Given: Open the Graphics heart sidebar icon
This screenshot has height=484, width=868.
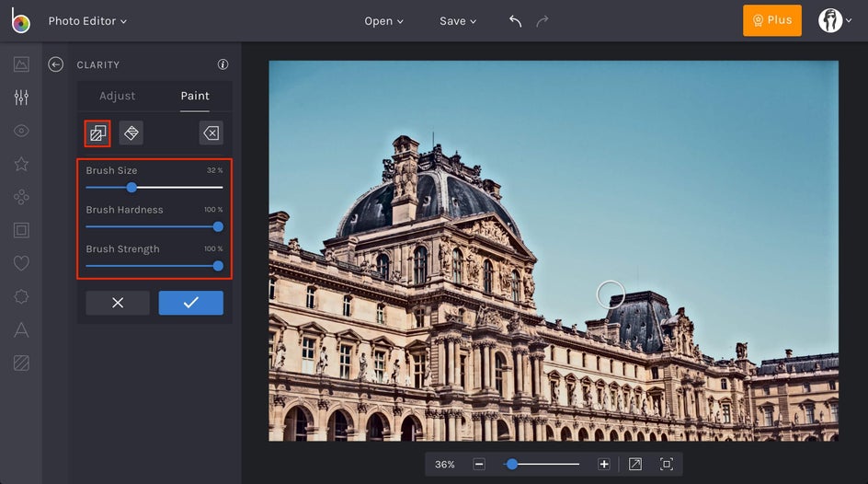Looking at the screenshot, I should tap(21, 263).
